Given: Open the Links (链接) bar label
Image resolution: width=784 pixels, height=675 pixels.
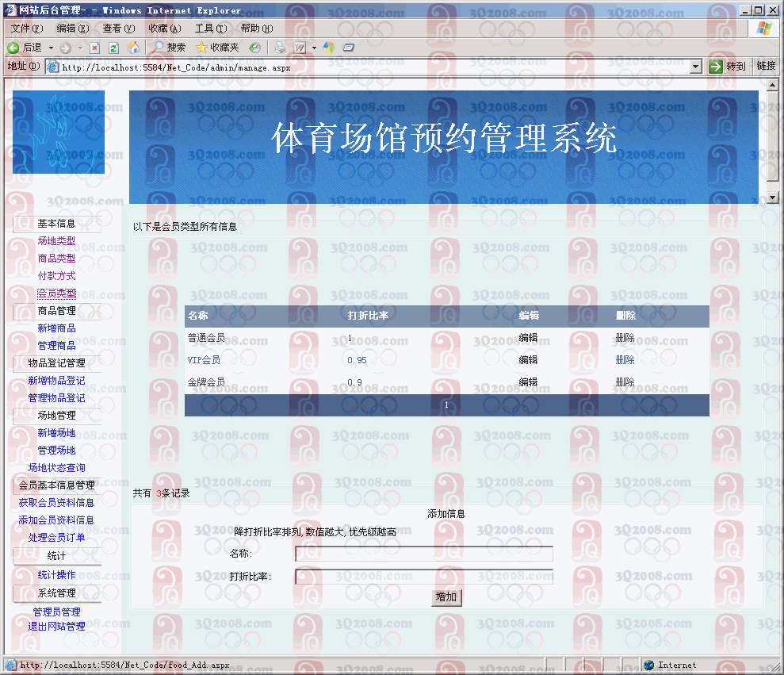Looking at the screenshot, I should (766, 66).
